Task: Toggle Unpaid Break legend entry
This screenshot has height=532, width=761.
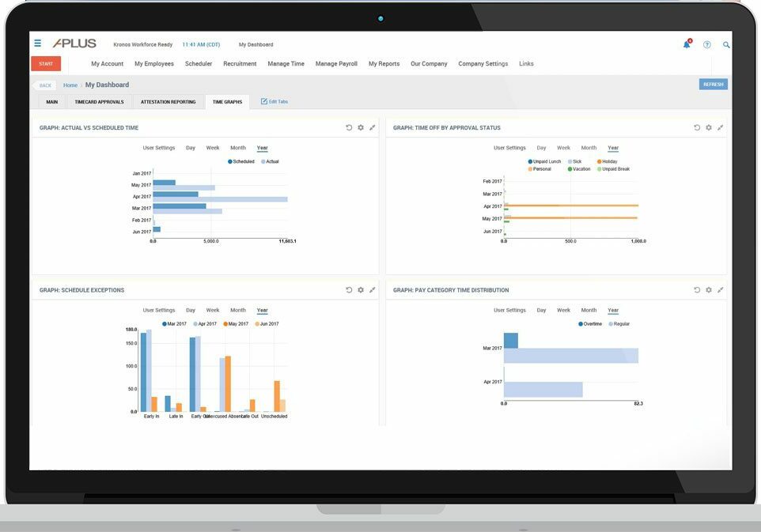Action: coord(613,169)
